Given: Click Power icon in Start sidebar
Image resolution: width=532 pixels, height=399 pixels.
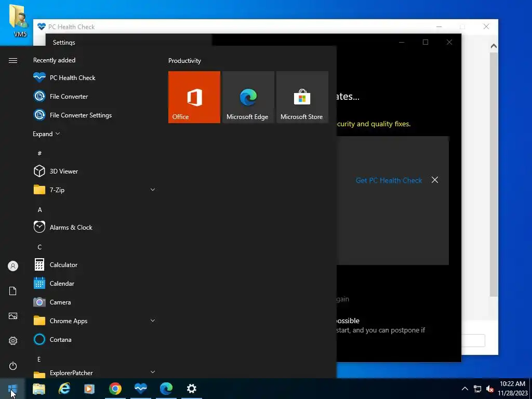Looking at the screenshot, I should click(13, 366).
